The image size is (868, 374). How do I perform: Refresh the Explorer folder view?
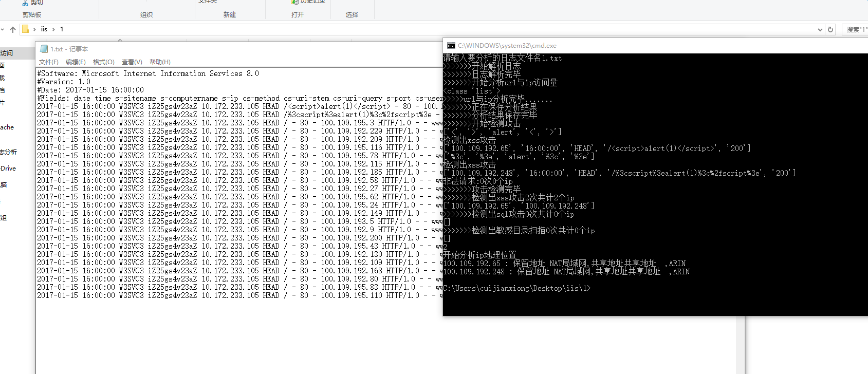point(830,29)
